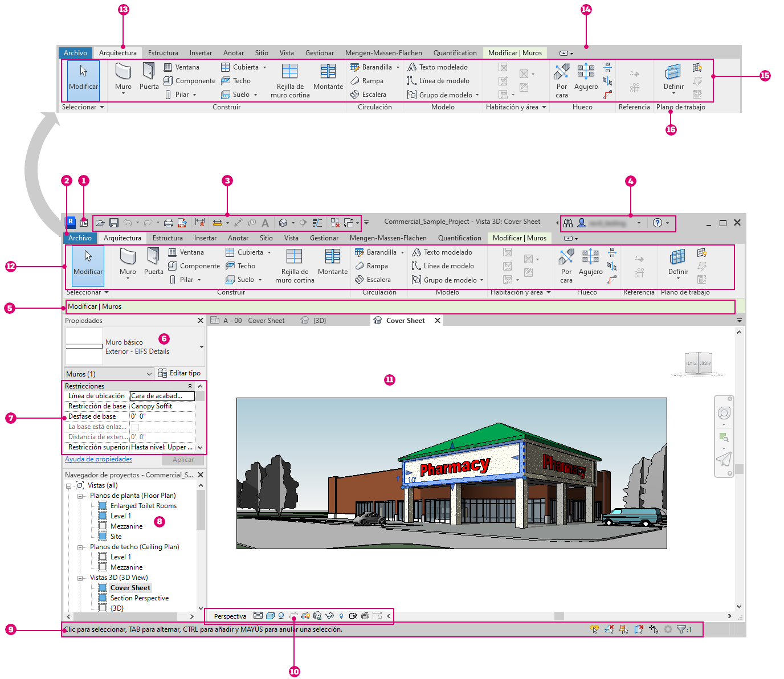Open Help with the question mark icon
The width and height of the screenshot is (784, 679).
coord(658,223)
